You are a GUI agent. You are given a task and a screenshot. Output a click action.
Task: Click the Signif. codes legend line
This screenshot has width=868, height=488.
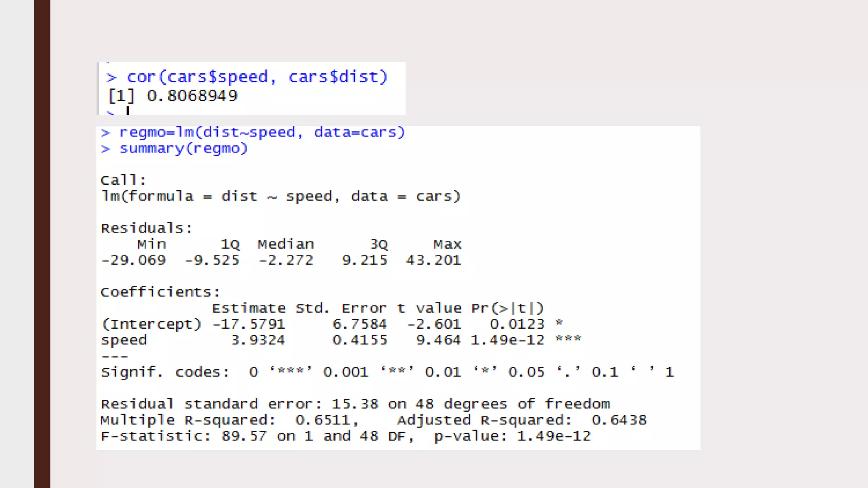pyautogui.click(x=387, y=372)
